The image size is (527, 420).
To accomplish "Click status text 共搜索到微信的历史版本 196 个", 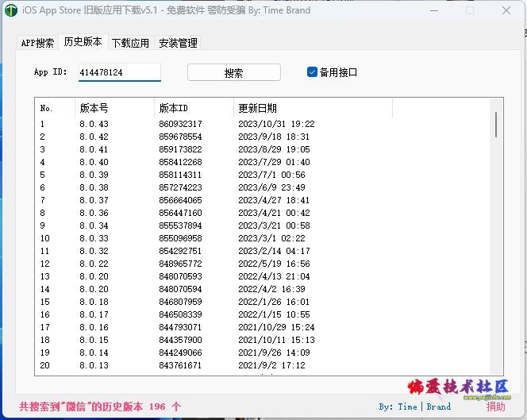I will [100, 407].
